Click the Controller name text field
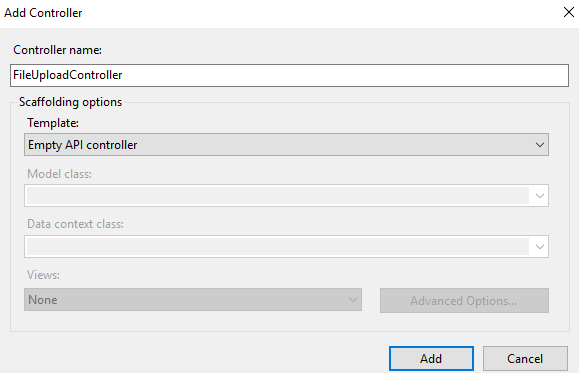The image size is (579, 373). pyautogui.click(x=290, y=75)
